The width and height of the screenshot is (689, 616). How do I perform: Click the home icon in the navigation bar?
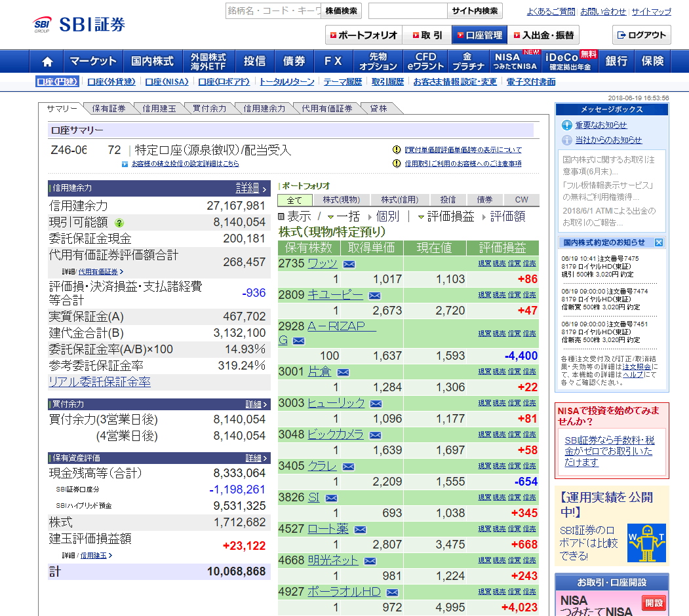point(47,62)
